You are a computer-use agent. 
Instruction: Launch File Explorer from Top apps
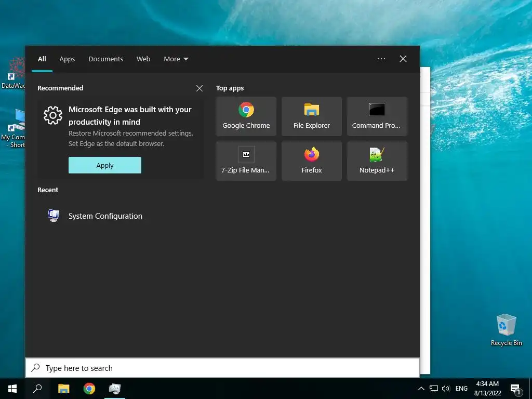point(312,116)
